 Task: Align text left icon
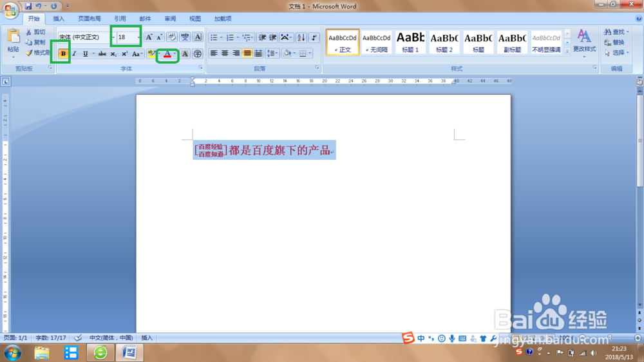point(214,53)
